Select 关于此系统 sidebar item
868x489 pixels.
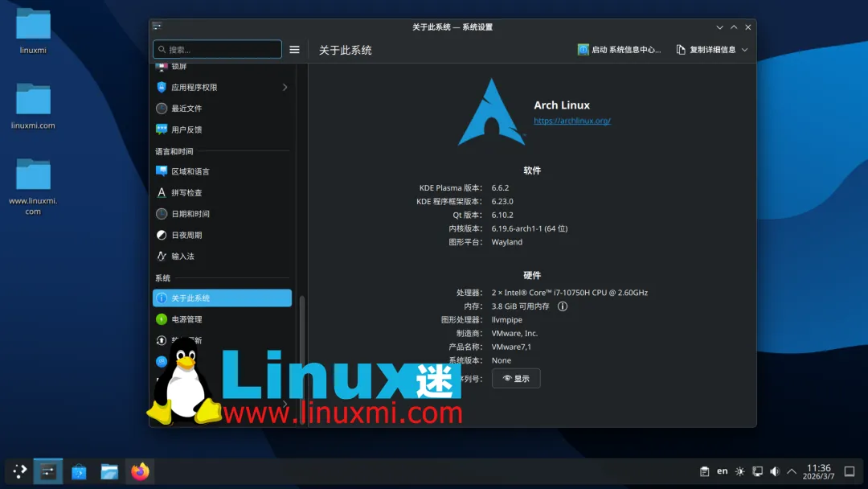pos(222,298)
